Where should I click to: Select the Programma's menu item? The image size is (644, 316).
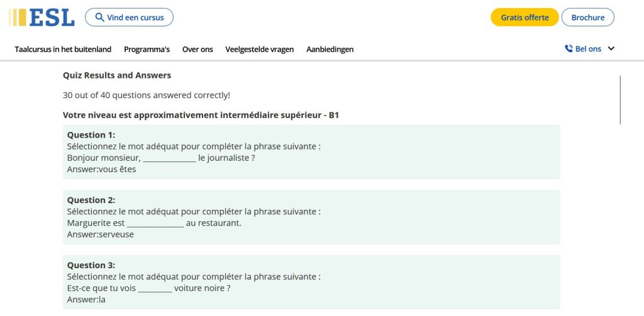pyautogui.click(x=147, y=49)
